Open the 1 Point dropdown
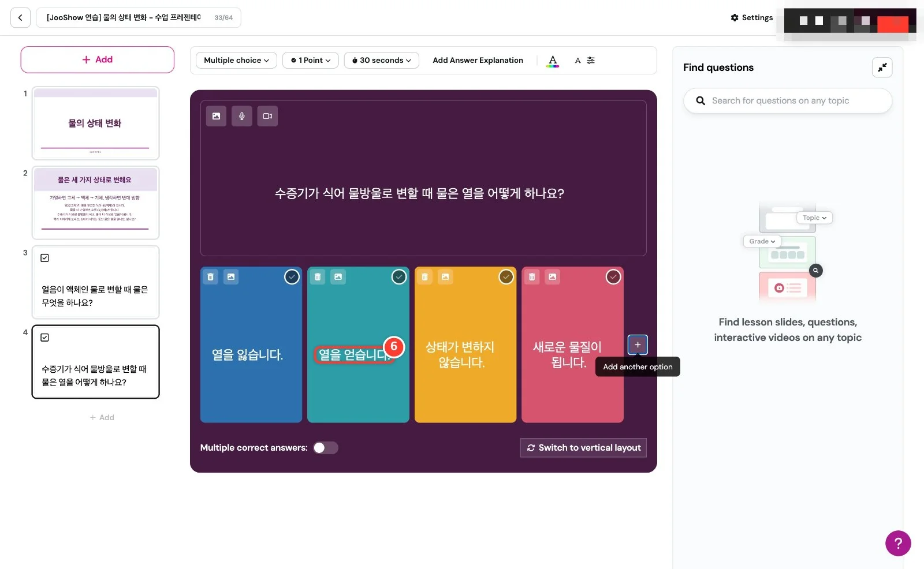 [311, 61]
